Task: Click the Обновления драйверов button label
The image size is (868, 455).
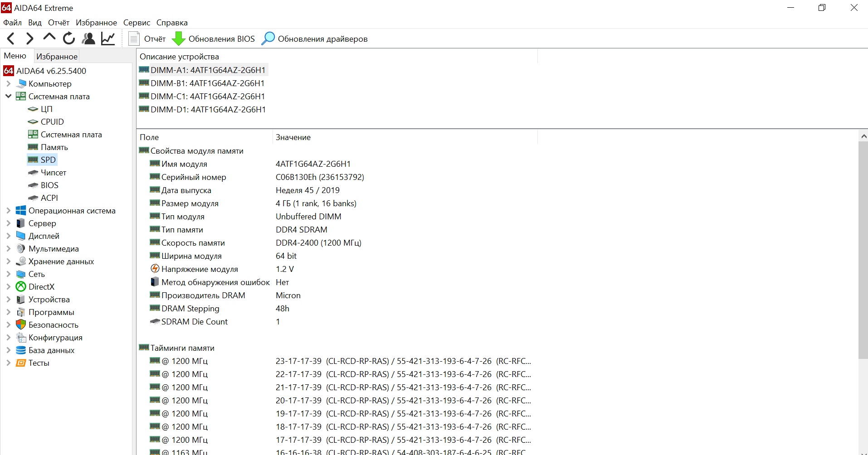Action: pos(322,39)
